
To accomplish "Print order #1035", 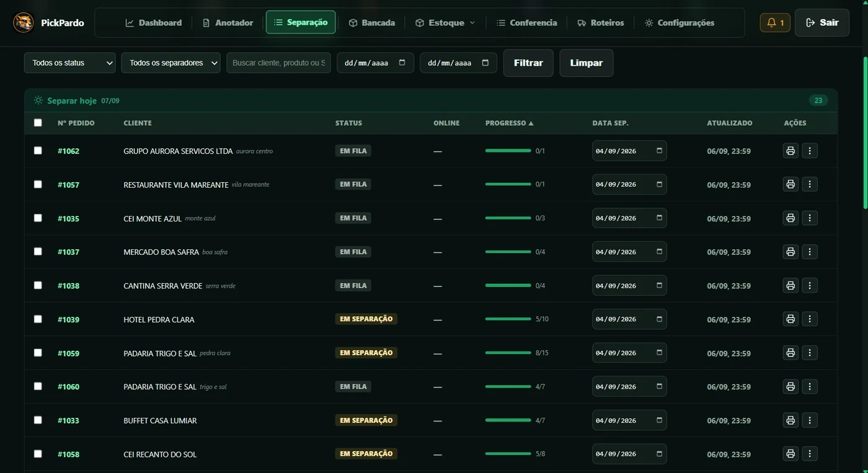I will click(x=790, y=218).
